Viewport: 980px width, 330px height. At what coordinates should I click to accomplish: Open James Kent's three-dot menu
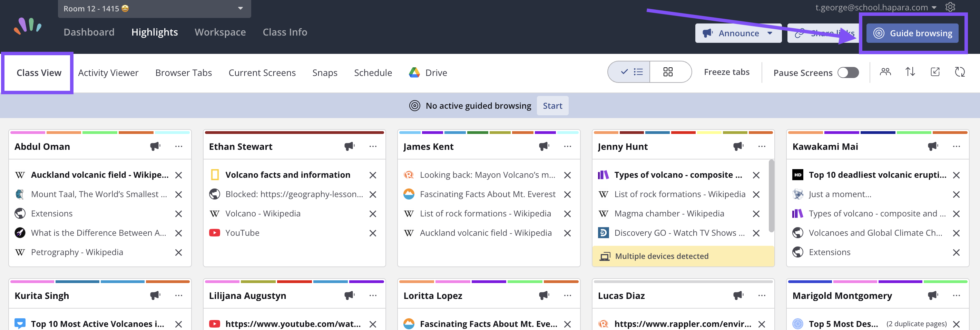click(568, 146)
